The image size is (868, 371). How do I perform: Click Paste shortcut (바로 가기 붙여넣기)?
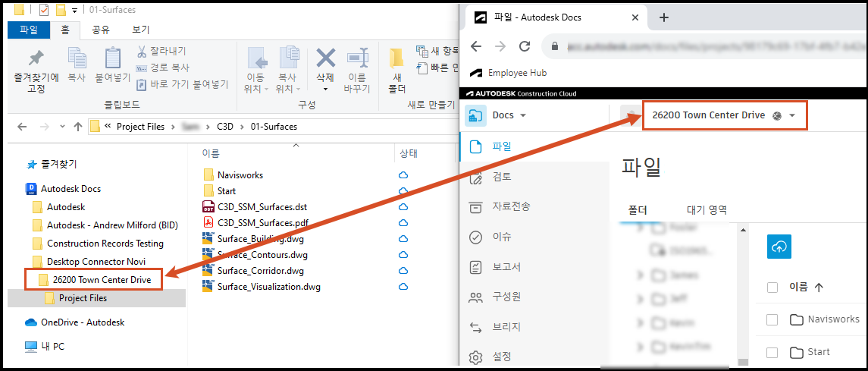click(182, 84)
